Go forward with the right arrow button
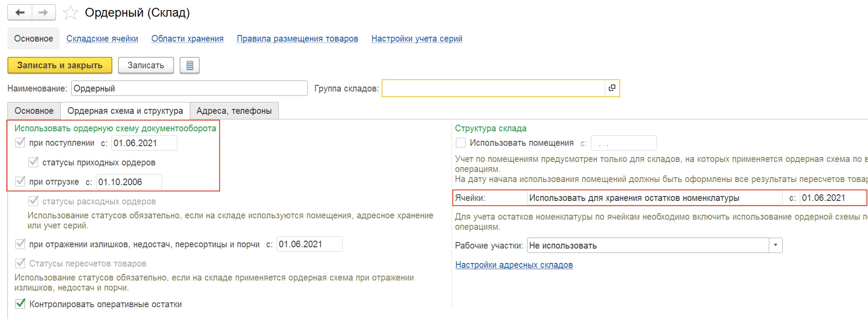The image size is (868, 319). click(43, 12)
